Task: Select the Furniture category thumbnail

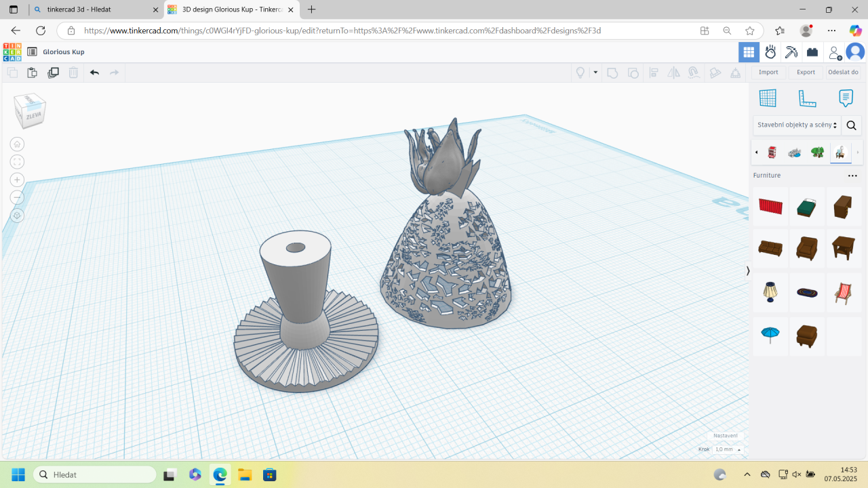Action: (x=840, y=152)
